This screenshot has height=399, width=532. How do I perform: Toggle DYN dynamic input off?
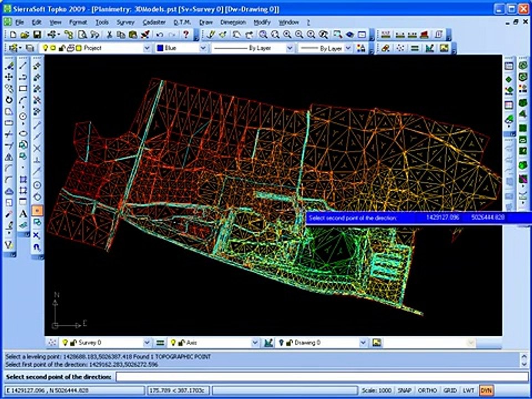tap(486, 391)
